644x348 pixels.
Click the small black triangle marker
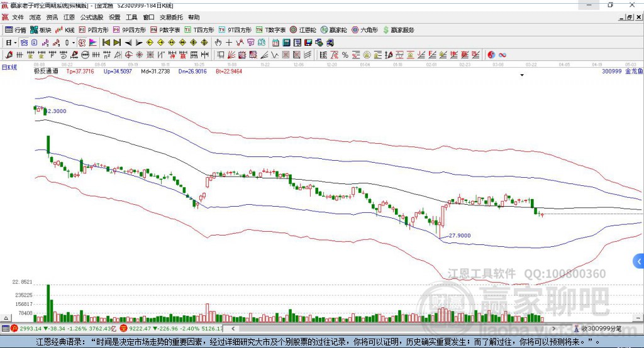522,75
